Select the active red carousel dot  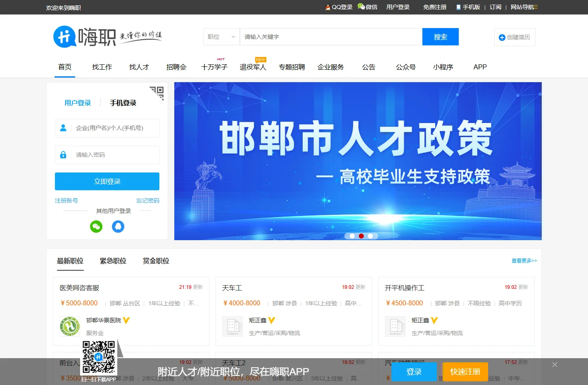(x=361, y=236)
